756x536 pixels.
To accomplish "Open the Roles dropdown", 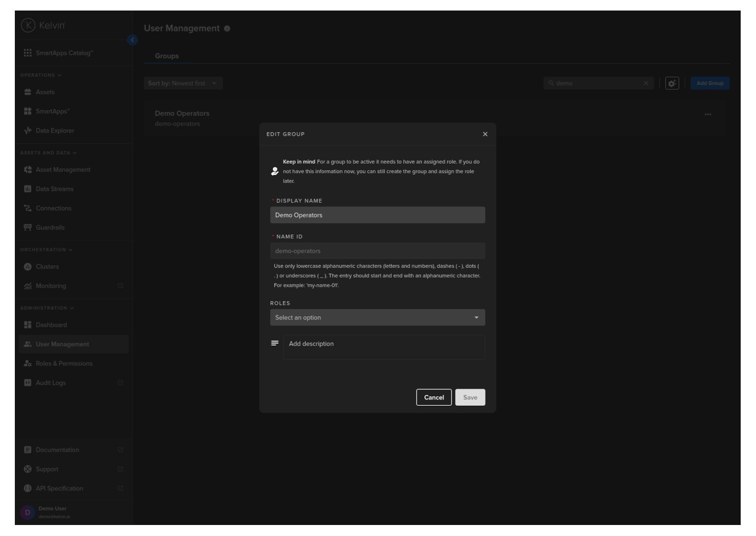I will tap(377, 318).
